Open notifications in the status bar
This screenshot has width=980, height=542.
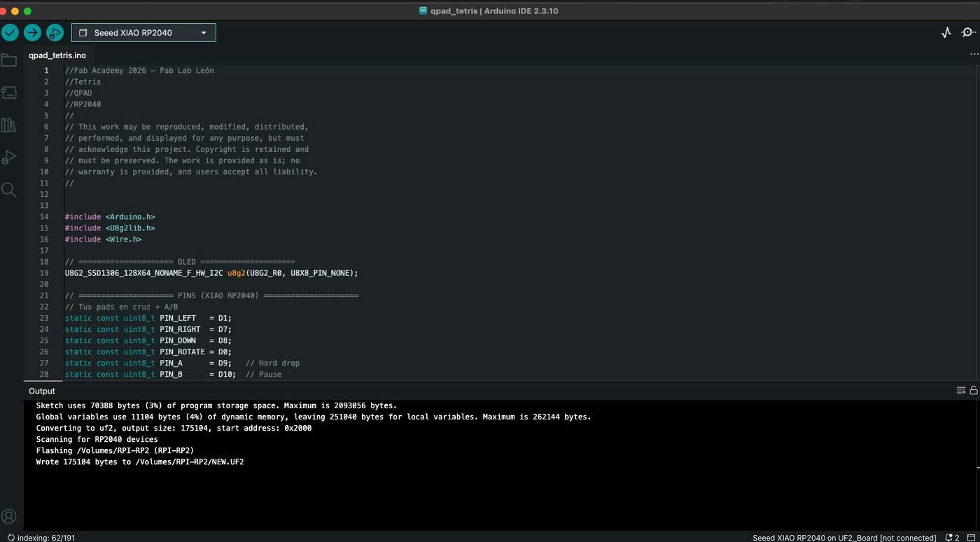tap(952, 538)
